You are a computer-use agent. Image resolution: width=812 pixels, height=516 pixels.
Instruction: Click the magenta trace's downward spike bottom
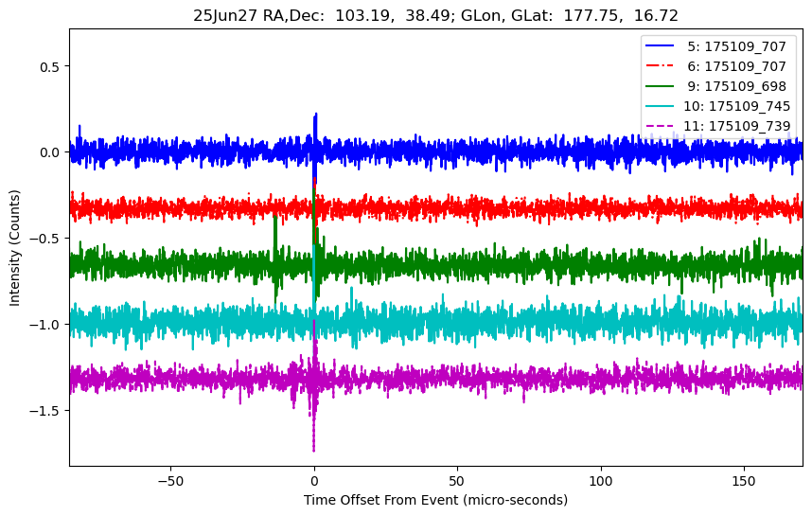pyautogui.click(x=313, y=450)
